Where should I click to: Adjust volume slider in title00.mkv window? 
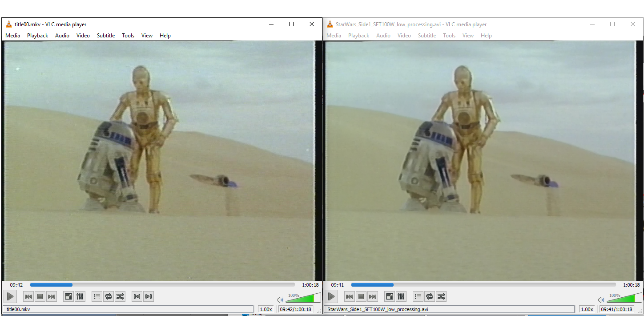point(303,298)
